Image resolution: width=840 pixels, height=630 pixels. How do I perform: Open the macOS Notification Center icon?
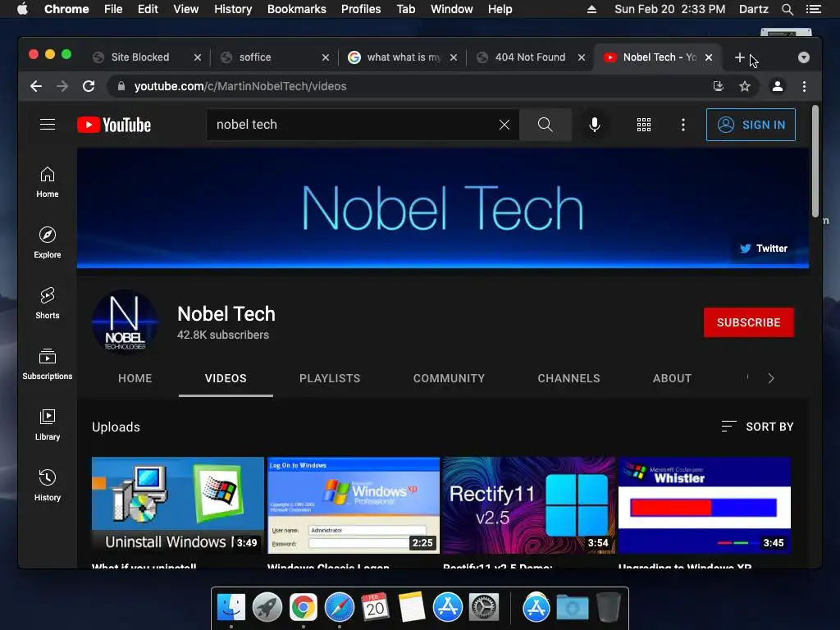tap(813, 9)
